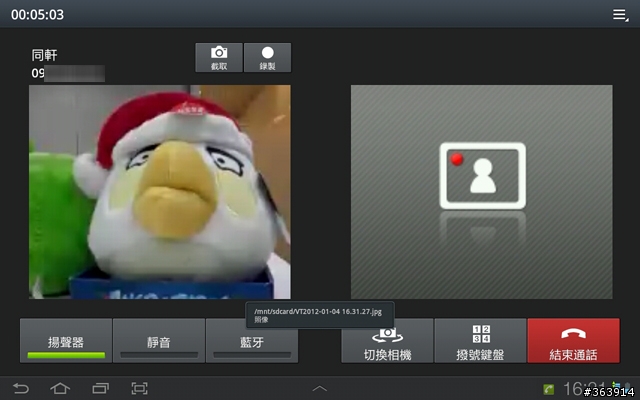Screen dimensions: 640x400
Task: Tap the Android back navigation icon
Action: click(21, 388)
